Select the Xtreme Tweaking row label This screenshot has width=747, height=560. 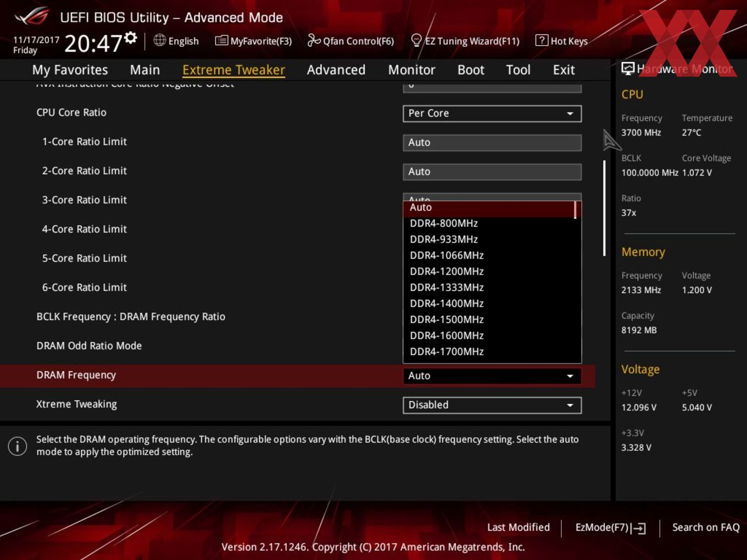(x=76, y=404)
